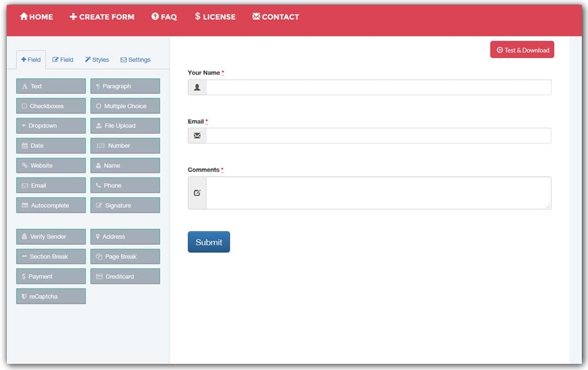Image resolution: width=588 pixels, height=370 pixels.
Task: Click the person icon in Your Name field
Action: [197, 87]
